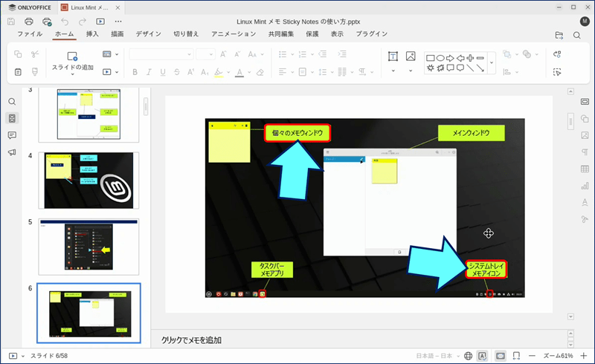Click the Undo arrow

point(65,22)
